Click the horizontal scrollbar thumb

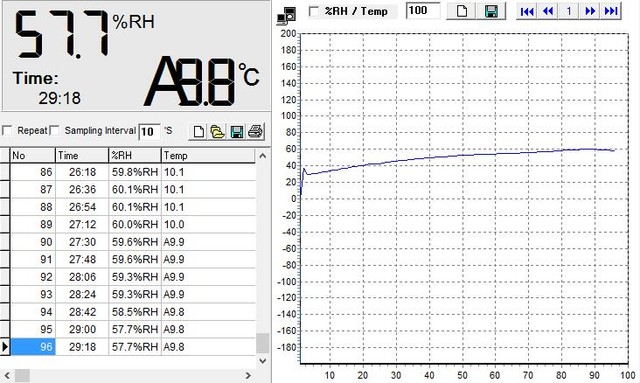tap(22, 375)
